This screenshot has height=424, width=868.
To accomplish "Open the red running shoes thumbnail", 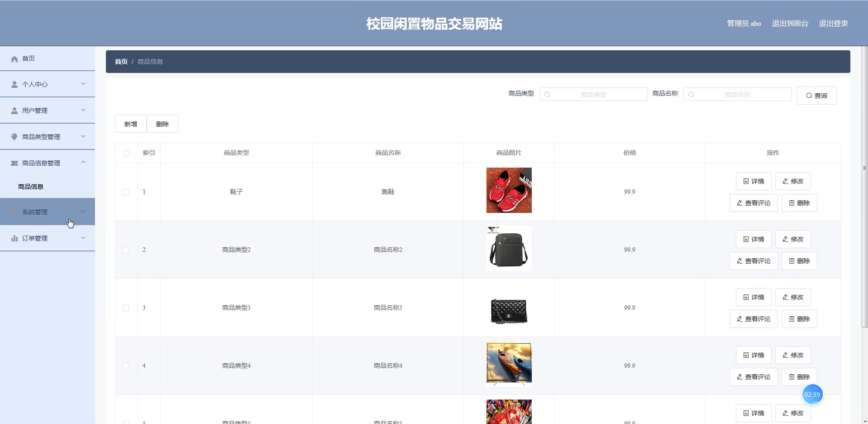I will coord(509,190).
